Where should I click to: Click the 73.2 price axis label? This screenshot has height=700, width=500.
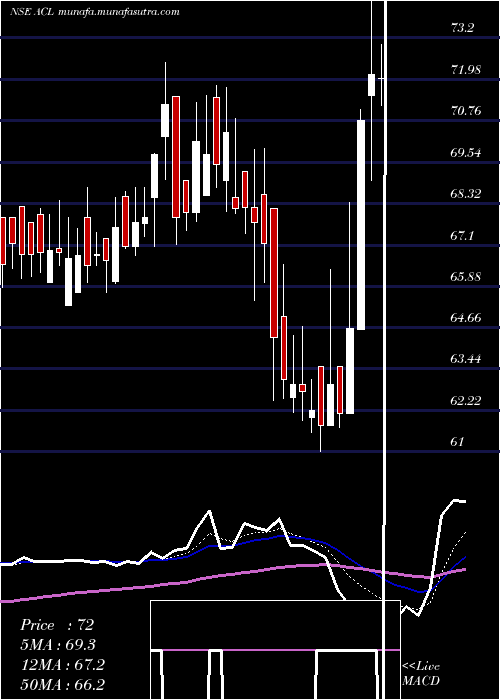coord(462,28)
